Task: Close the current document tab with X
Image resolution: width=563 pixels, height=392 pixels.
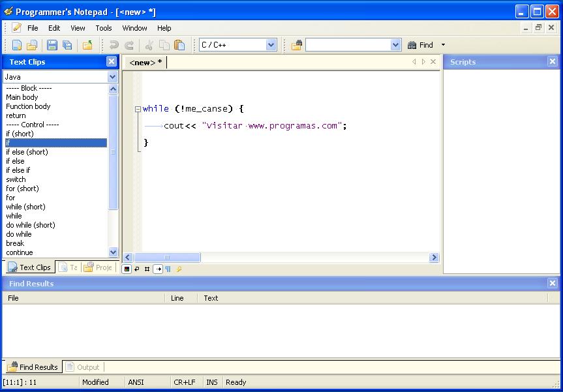Action: tap(433, 62)
